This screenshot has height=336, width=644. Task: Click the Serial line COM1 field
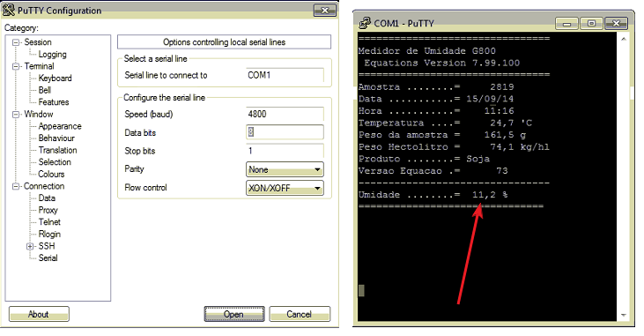click(285, 75)
